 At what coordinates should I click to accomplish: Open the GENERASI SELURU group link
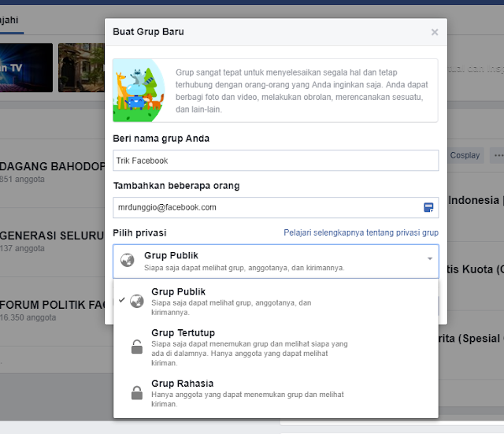(x=52, y=236)
